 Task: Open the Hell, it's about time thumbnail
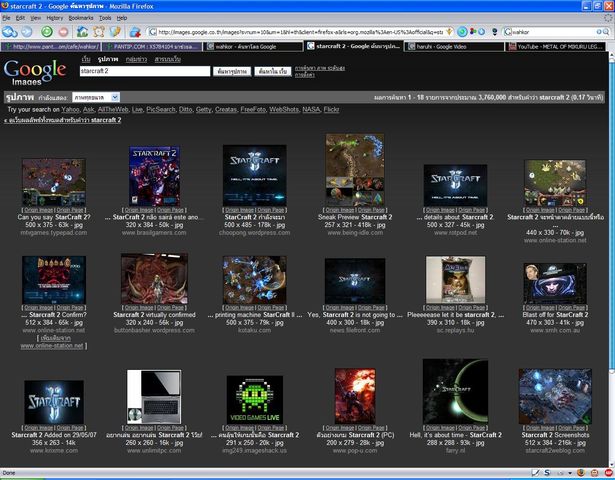pos(455,392)
